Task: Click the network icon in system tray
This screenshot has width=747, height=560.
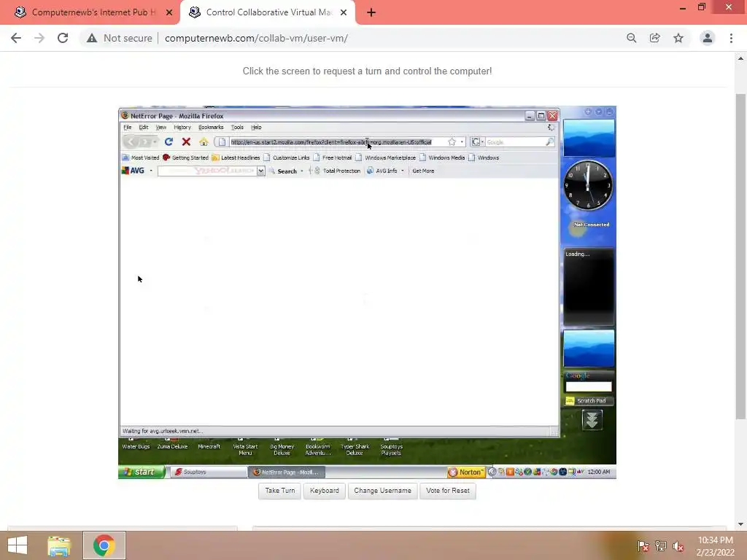Action: click(661, 546)
